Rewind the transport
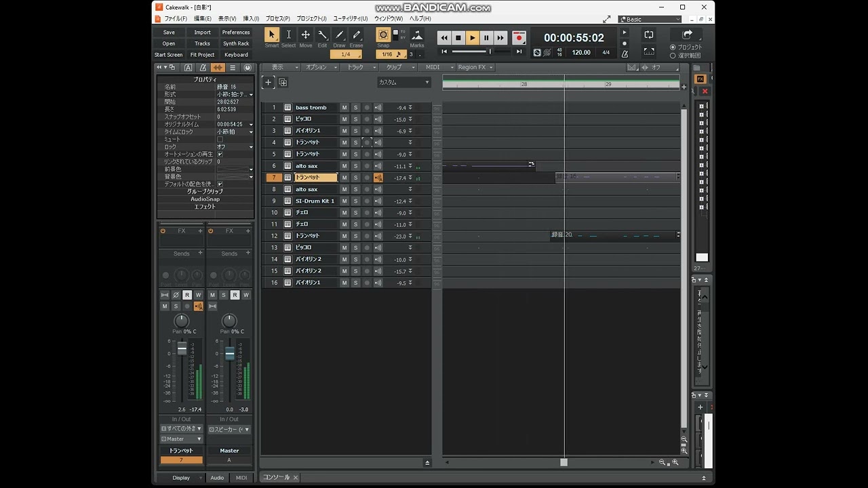The height and width of the screenshot is (488, 868). point(444,38)
